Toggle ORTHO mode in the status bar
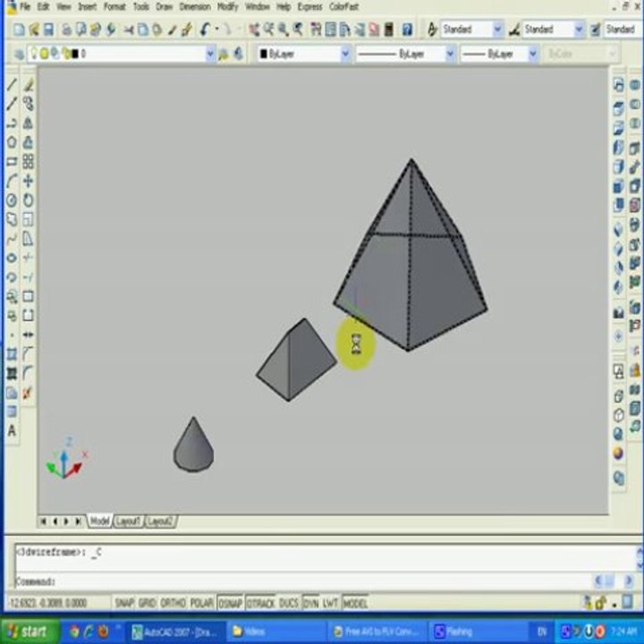The image size is (644, 644). 173,603
